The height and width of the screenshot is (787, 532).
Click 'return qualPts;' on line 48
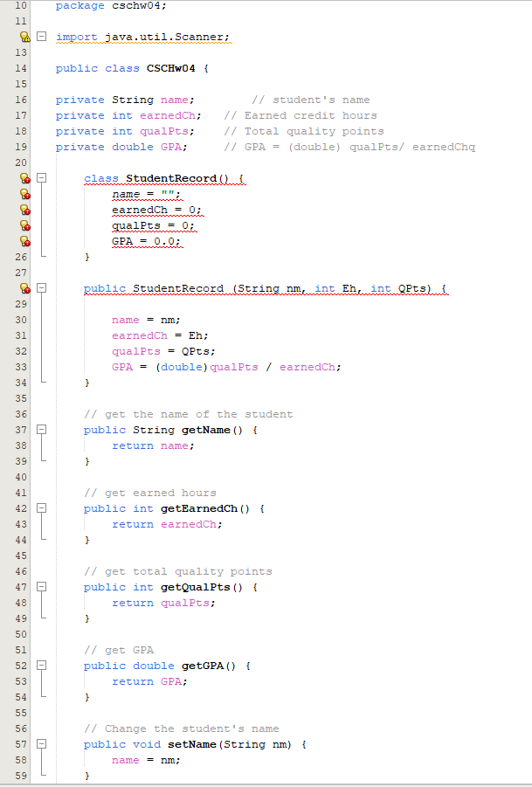click(163, 603)
